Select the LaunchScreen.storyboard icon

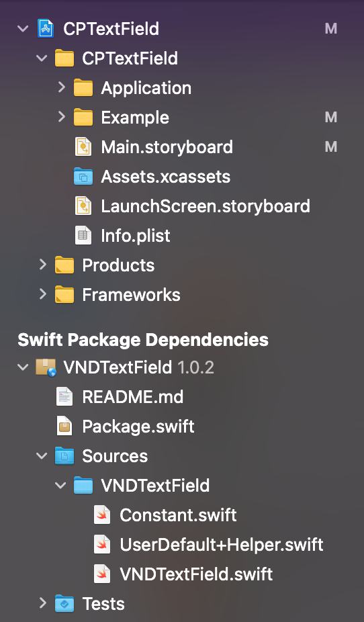pyautogui.click(x=83, y=206)
